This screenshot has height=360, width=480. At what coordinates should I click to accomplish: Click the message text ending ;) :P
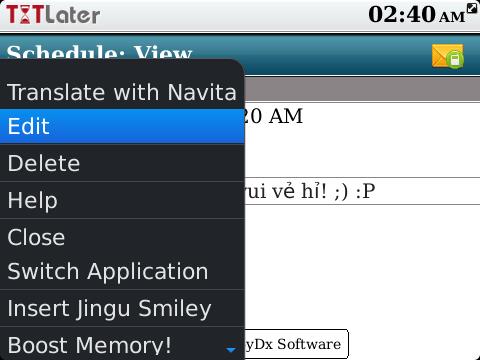point(310,191)
